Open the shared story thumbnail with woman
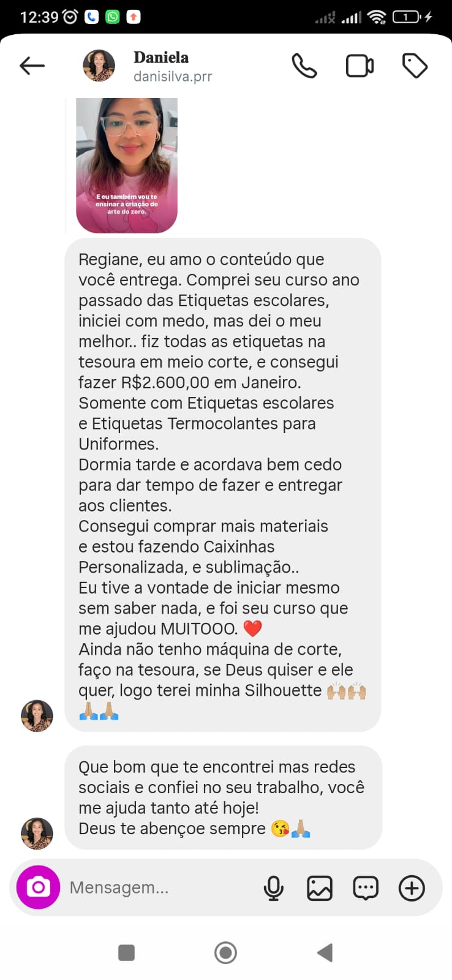Viewport: 452px width, 980px height. coord(127,165)
